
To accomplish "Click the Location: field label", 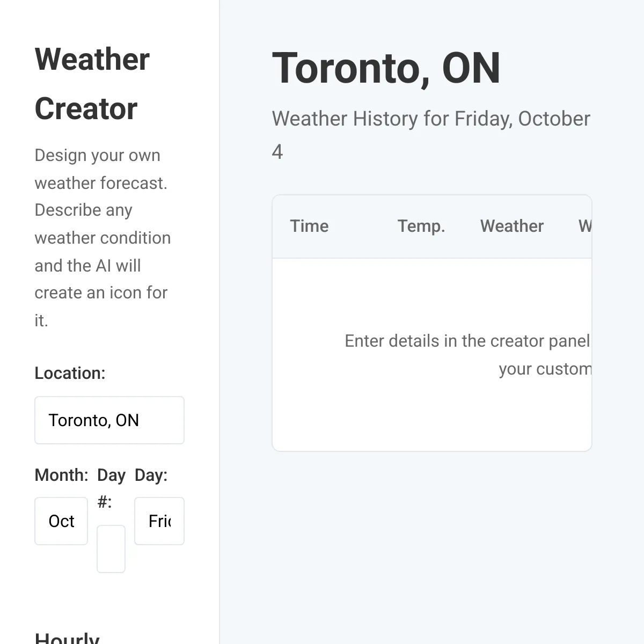I will tap(70, 373).
